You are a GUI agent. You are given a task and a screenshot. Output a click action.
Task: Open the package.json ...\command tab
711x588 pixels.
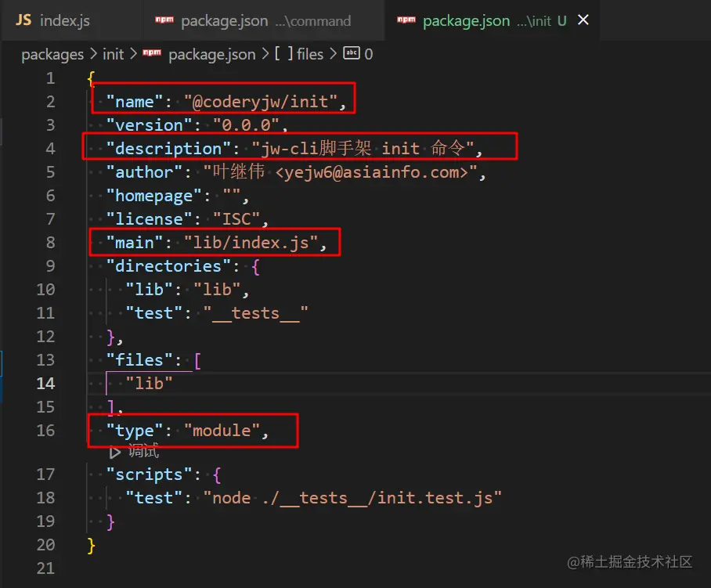coord(264,20)
